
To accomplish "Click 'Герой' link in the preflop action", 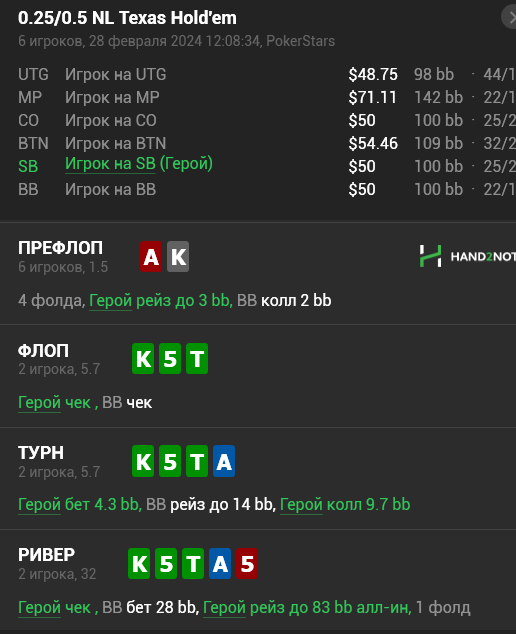I will tap(110, 301).
